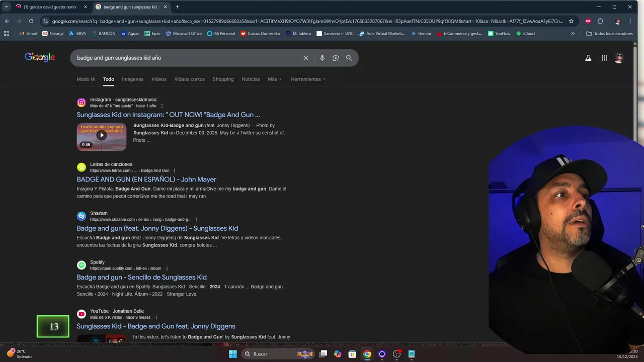The image size is (644, 362).
Task: Open the Todos los marcadores folder
Action: click(610, 34)
